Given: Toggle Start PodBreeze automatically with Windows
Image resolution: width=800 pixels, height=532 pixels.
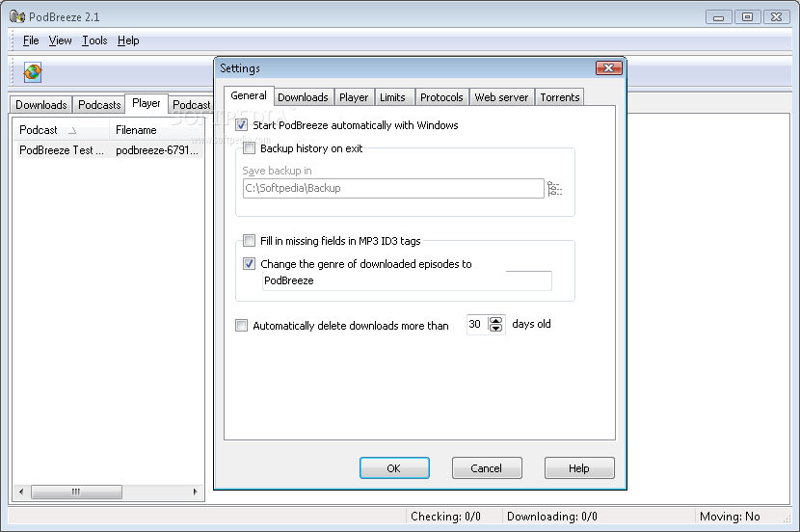Looking at the screenshot, I should [x=241, y=125].
